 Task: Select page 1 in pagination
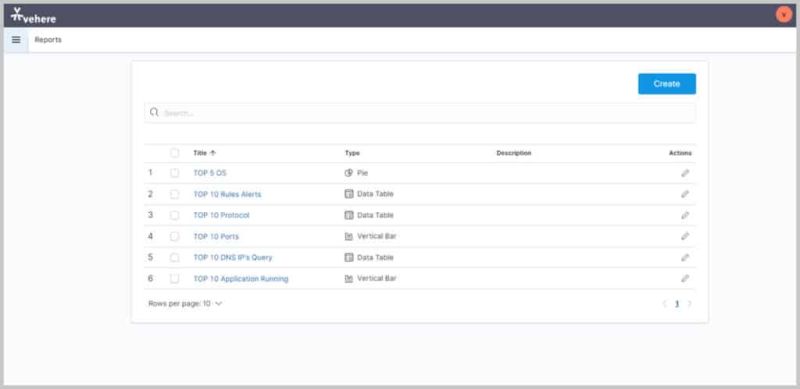677,304
